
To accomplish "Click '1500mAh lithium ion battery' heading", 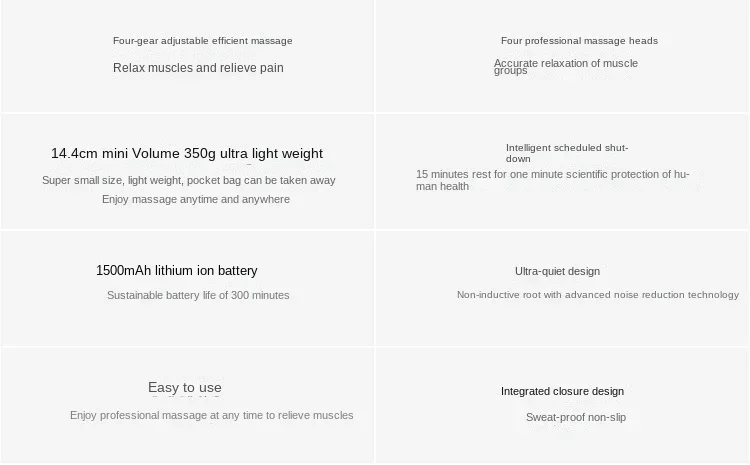I will (176, 271).
